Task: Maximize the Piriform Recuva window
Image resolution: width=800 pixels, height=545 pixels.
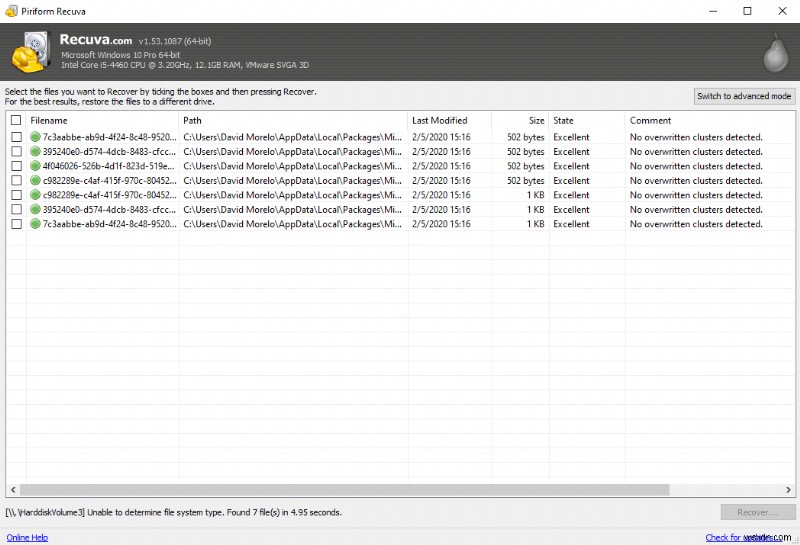Action: pos(747,11)
